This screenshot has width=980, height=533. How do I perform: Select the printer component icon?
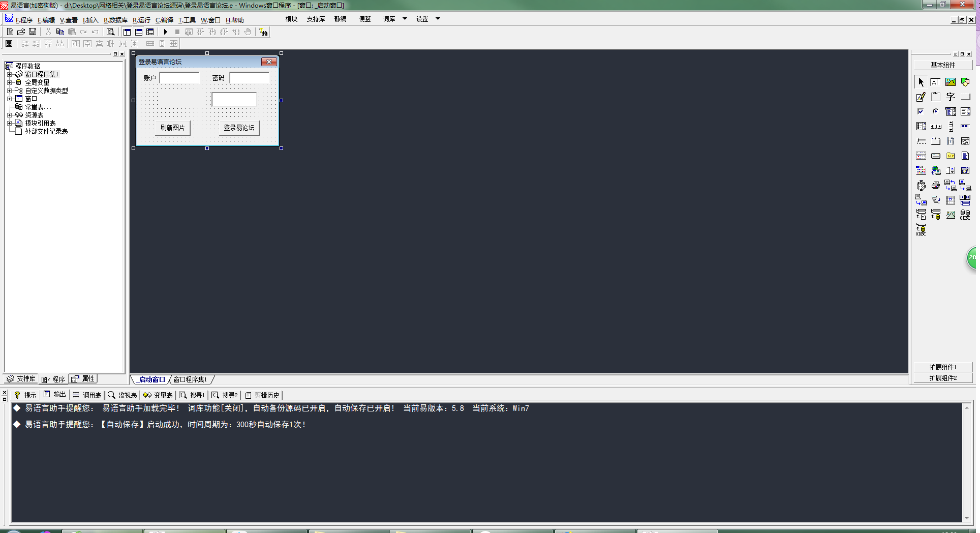click(x=936, y=186)
